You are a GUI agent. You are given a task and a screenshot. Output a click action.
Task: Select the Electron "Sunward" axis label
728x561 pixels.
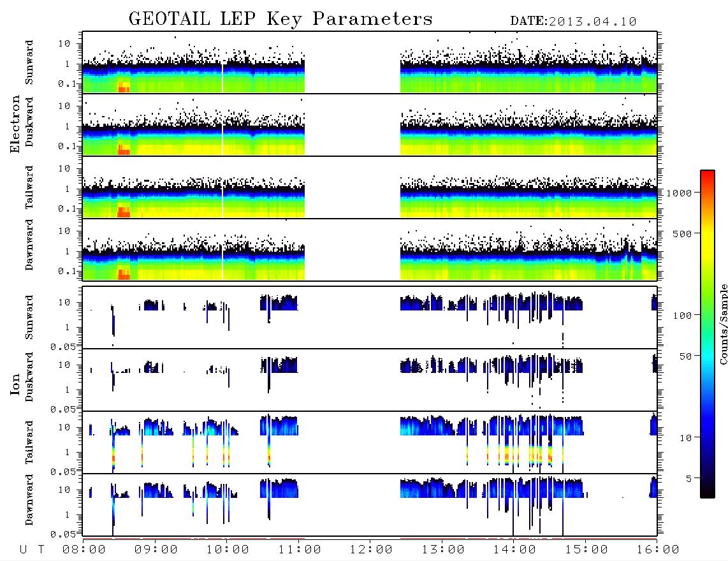click(x=29, y=62)
